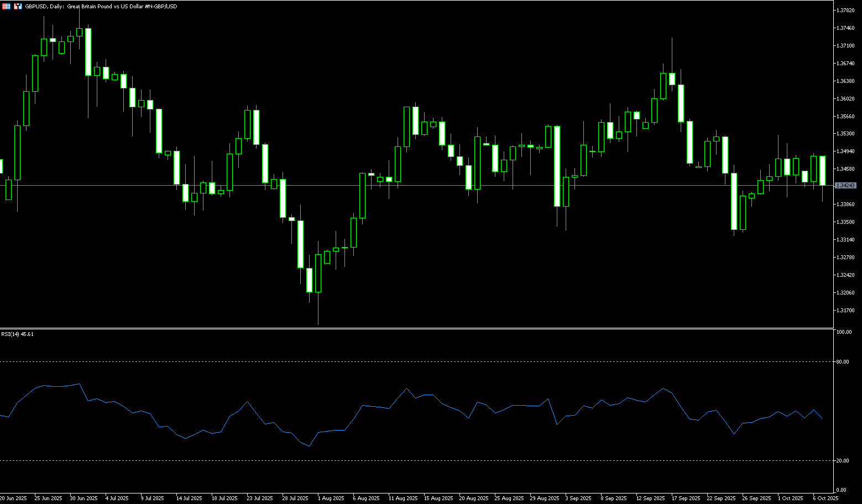Click the 1.35300 price on the scale

[845, 134]
